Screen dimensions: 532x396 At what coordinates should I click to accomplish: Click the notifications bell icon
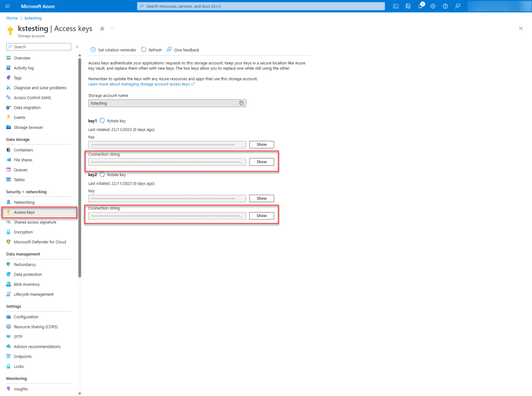coord(421,6)
